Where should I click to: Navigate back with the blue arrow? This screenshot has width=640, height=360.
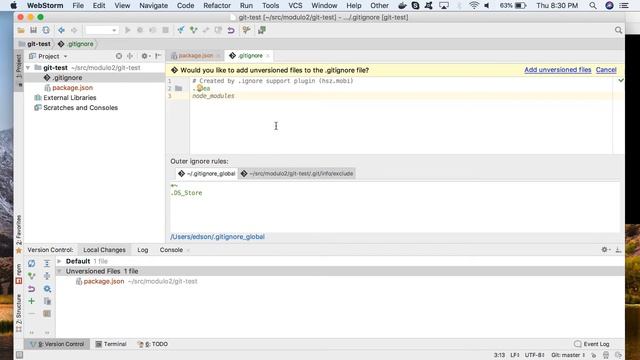[61, 30]
